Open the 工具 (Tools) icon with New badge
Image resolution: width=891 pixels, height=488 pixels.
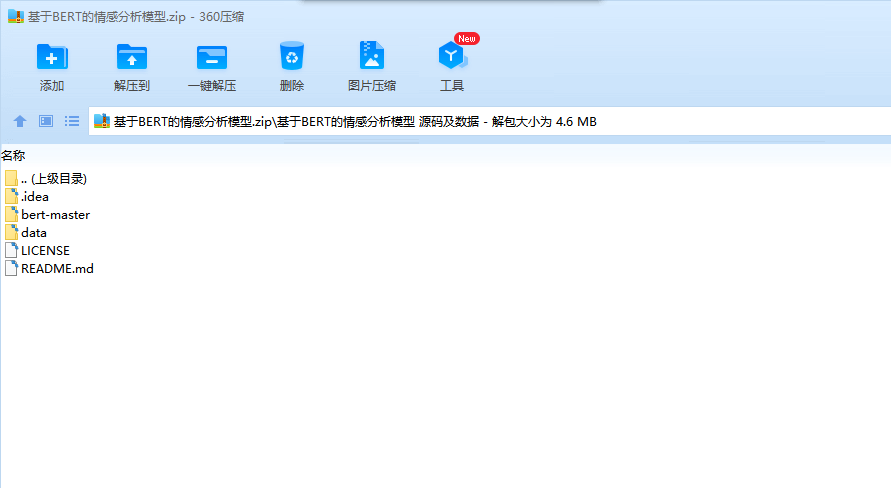point(453,55)
